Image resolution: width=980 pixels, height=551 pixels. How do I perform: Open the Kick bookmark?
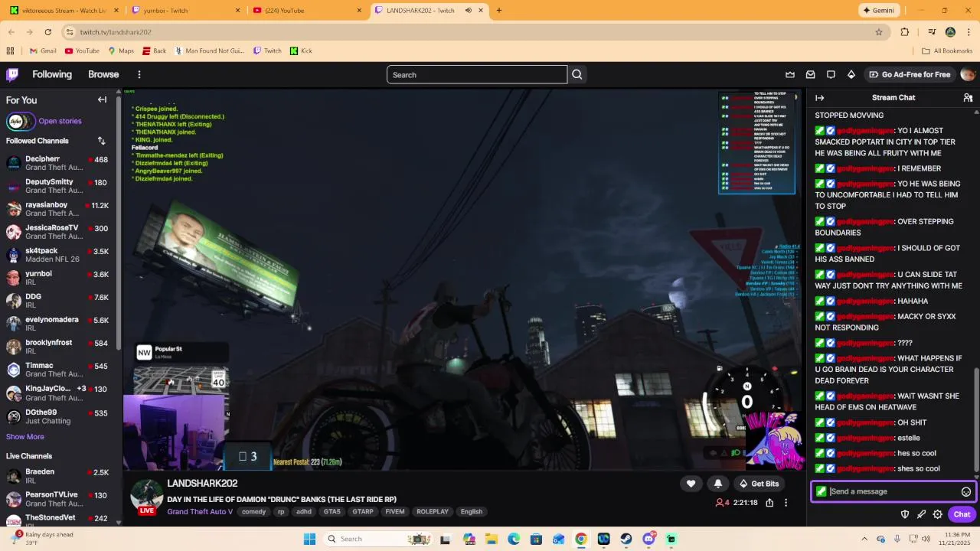[301, 51]
